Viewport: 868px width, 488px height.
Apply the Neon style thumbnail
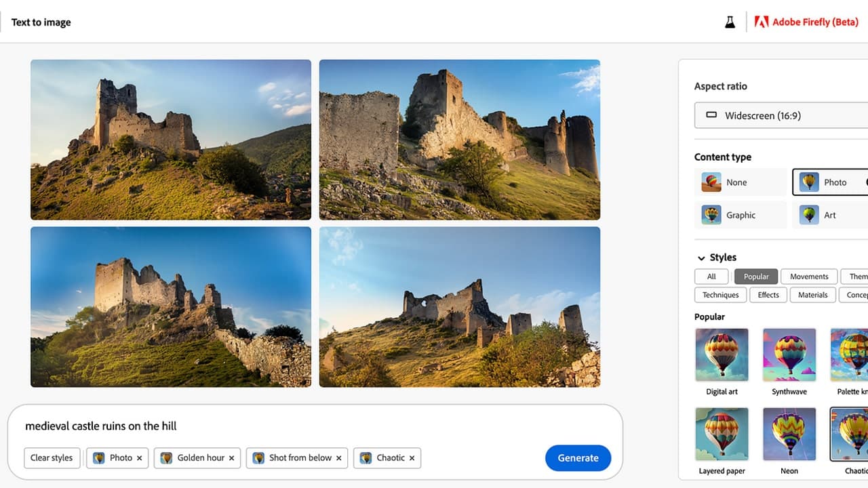click(x=789, y=434)
